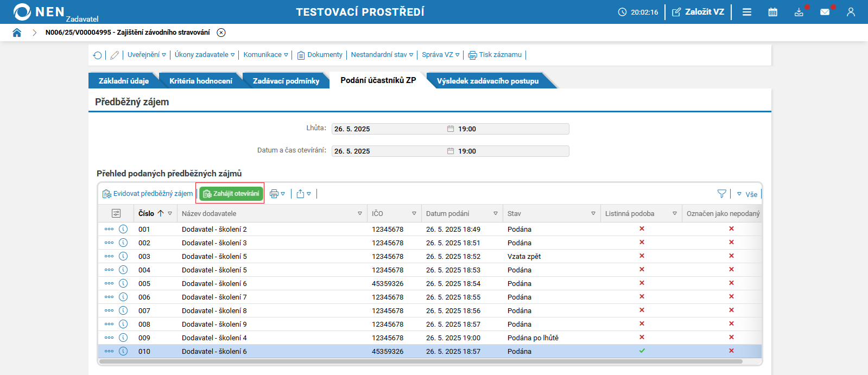This screenshot has height=375, width=868.
Task: Open info detail icon for row 009
Action: pos(123,338)
